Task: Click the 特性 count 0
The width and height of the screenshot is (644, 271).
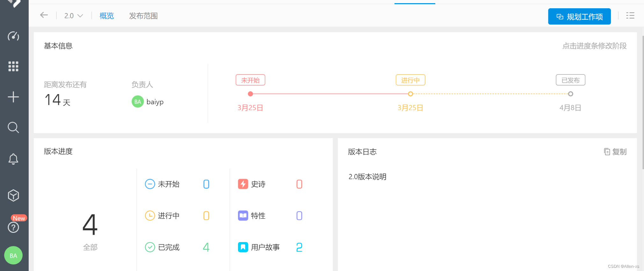Action: click(x=299, y=216)
